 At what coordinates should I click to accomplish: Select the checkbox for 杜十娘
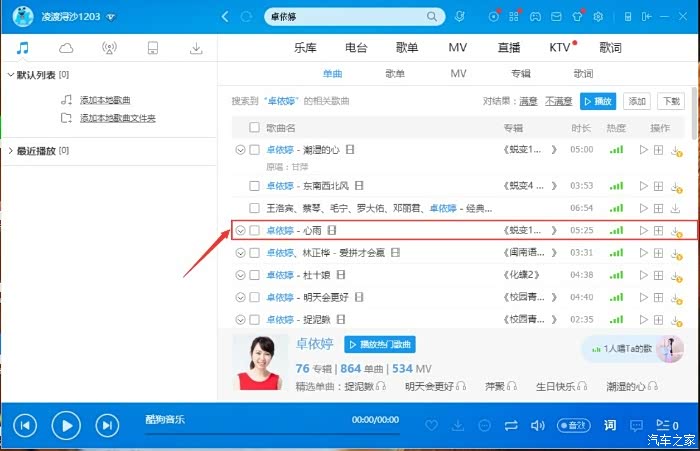254,274
